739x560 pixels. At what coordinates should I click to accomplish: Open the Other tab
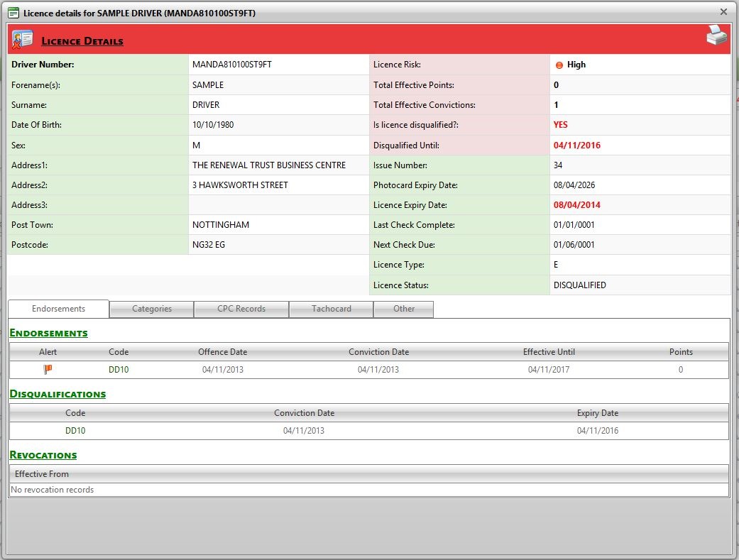(x=404, y=309)
